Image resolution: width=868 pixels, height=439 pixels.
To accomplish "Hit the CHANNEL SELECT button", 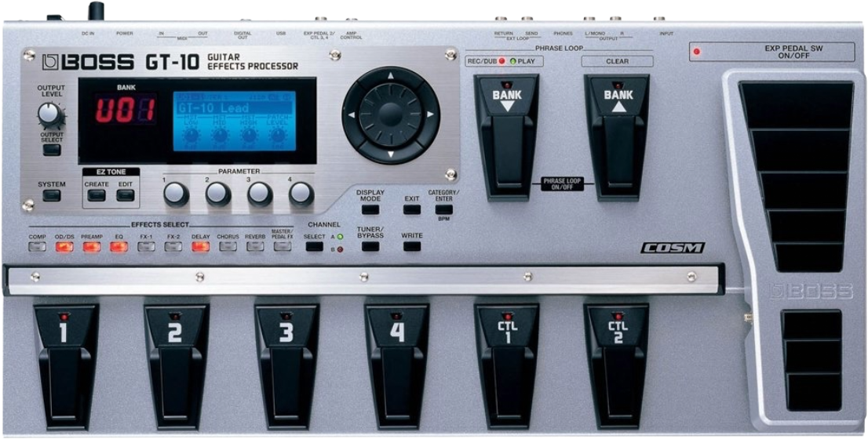I will (315, 247).
